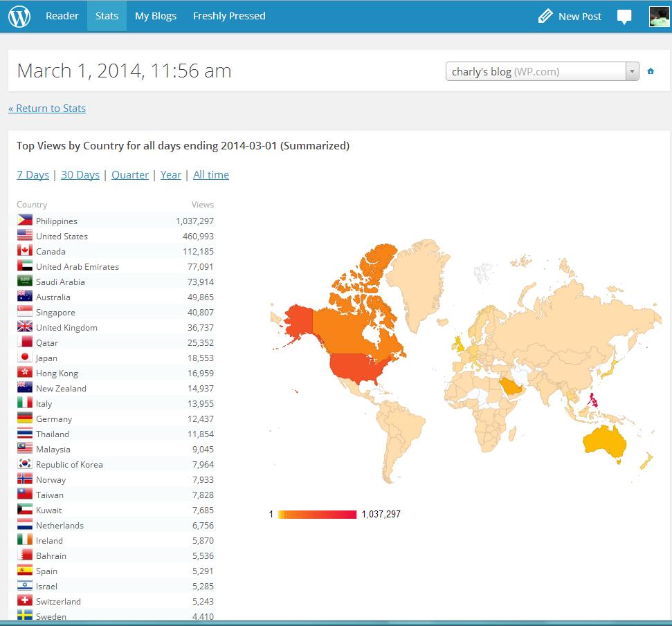Click the Japan flag icon
The height and width of the screenshot is (626, 672).
[25, 358]
